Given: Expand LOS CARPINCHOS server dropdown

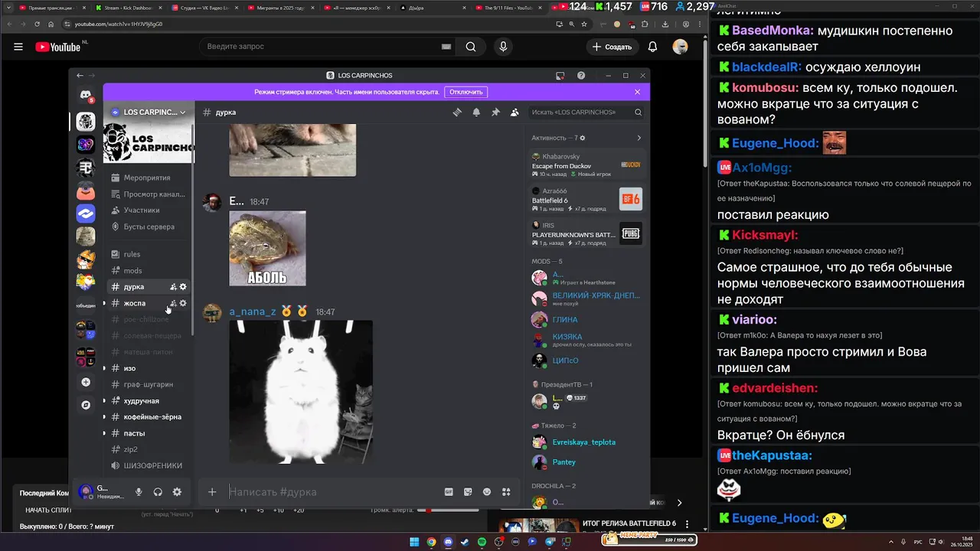Looking at the screenshot, I should 183,112.
